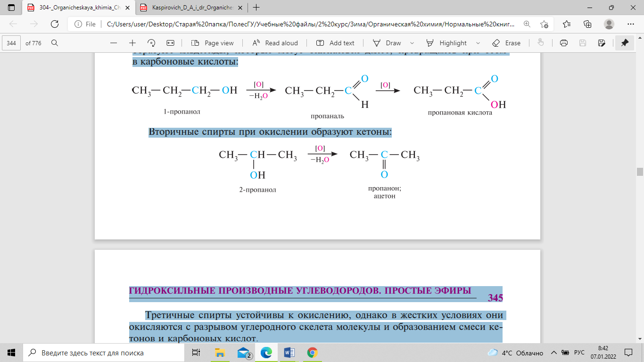Open Microsoft Word from taskbar
The height and width of the screenshot is (362, 644).
click(289, 353)
